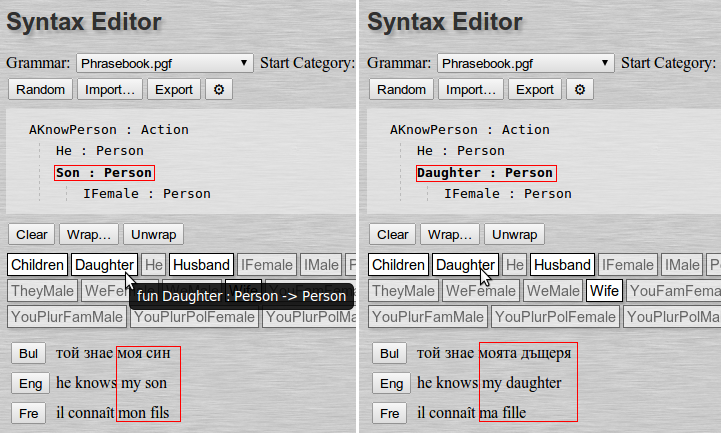
Task: Toggle Fre language button in right panel
Action: (388, 413)
